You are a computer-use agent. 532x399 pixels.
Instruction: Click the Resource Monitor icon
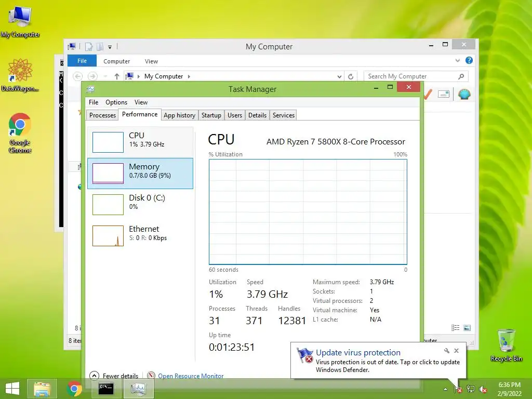click(151, 376)
